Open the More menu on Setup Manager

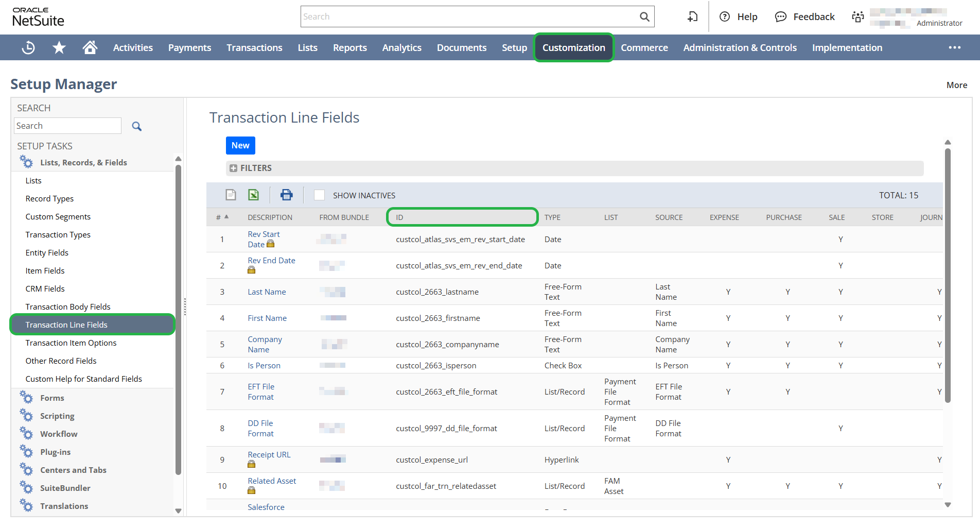[x=957, y=85]
